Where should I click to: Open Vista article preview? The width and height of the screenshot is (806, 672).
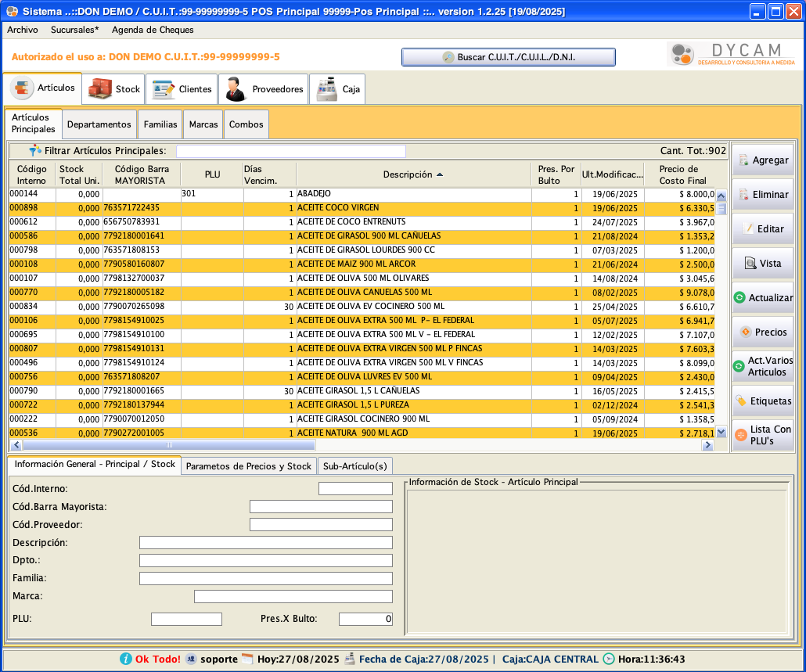pyautogui.click(x=763, y=264)
